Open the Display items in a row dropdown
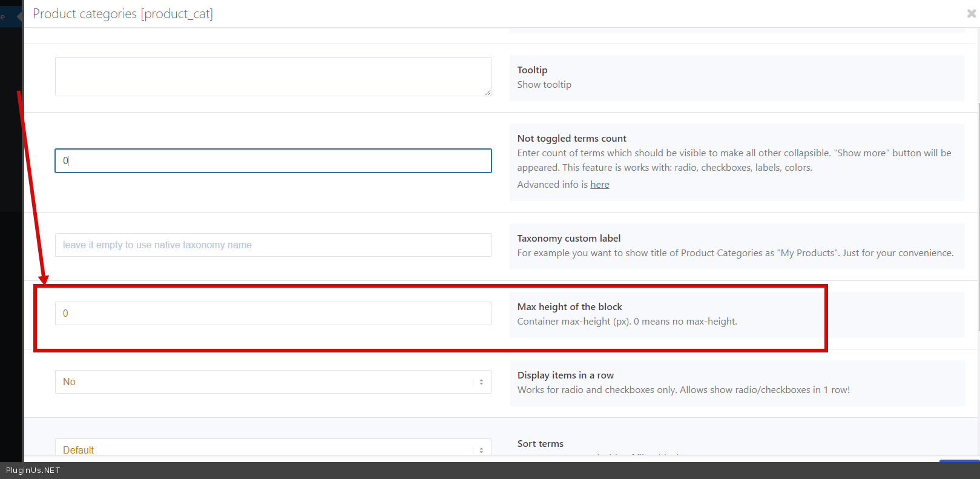This screenshot has height=479, width=980. tap(272, 382)
